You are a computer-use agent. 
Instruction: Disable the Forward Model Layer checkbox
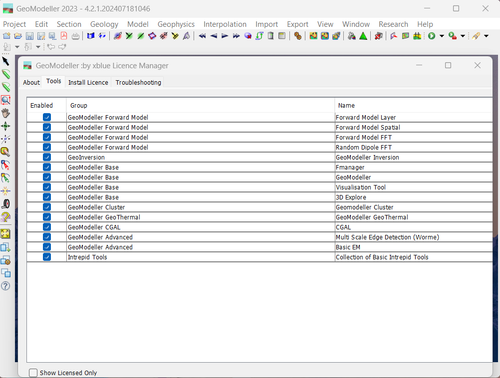pos(47,117)
